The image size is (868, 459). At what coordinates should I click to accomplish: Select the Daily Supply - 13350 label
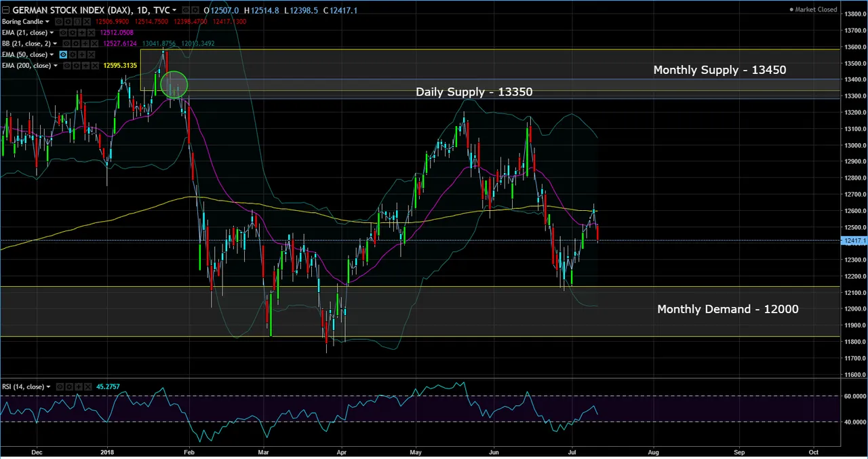coord(474,92)
